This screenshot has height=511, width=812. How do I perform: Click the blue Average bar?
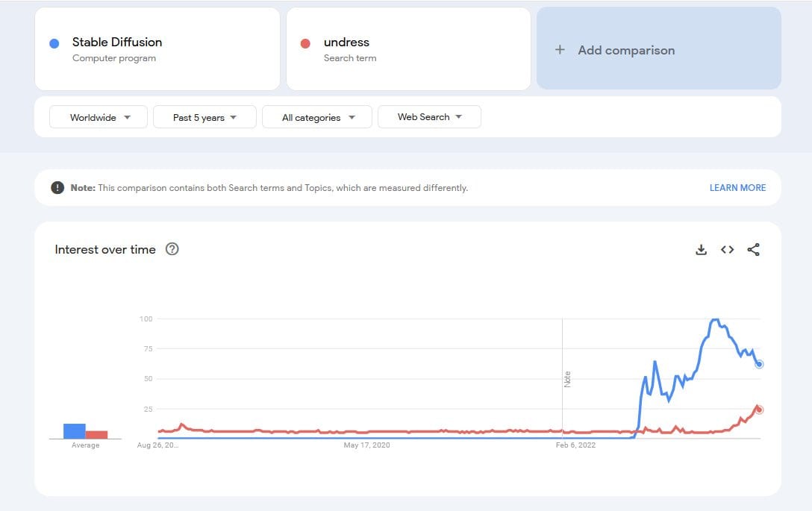(74, 430)
